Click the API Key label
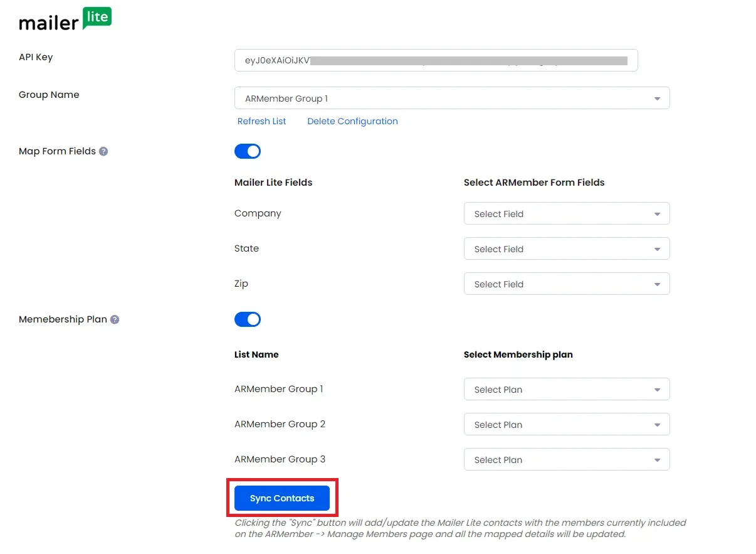Image resolution: width=756 pixels, height=554 pixels. coord(36,57)
